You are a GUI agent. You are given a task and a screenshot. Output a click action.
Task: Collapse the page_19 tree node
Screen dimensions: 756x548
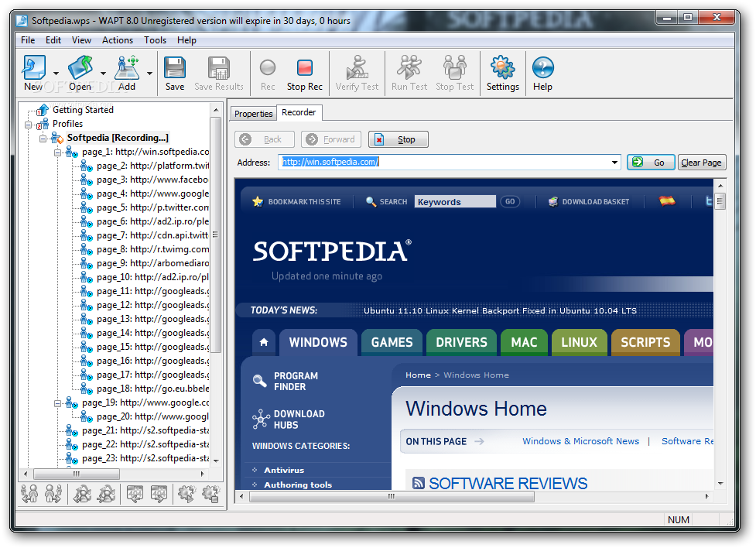pyautogui.click(x=57, y=404)
